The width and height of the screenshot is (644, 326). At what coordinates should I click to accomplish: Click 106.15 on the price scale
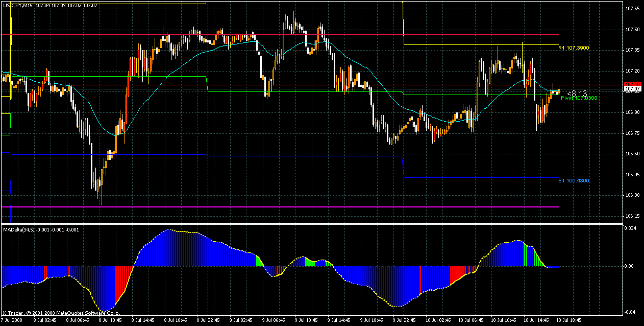pyautogui.click(x=633, y=216)
